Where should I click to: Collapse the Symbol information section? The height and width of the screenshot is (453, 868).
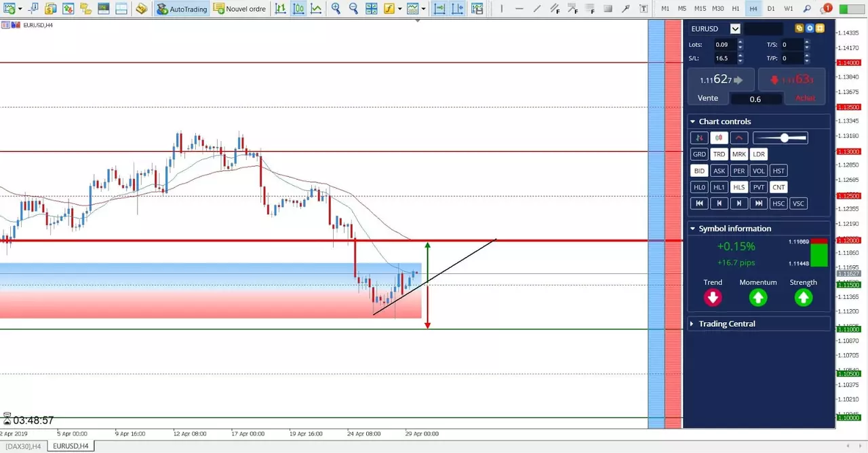point(692,229)
